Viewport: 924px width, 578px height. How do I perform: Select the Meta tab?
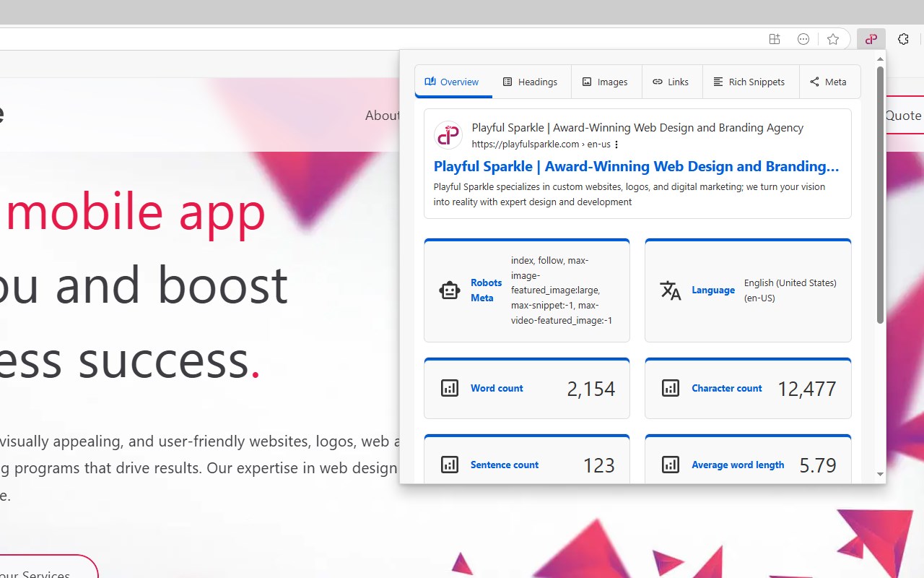click(829, 82)
